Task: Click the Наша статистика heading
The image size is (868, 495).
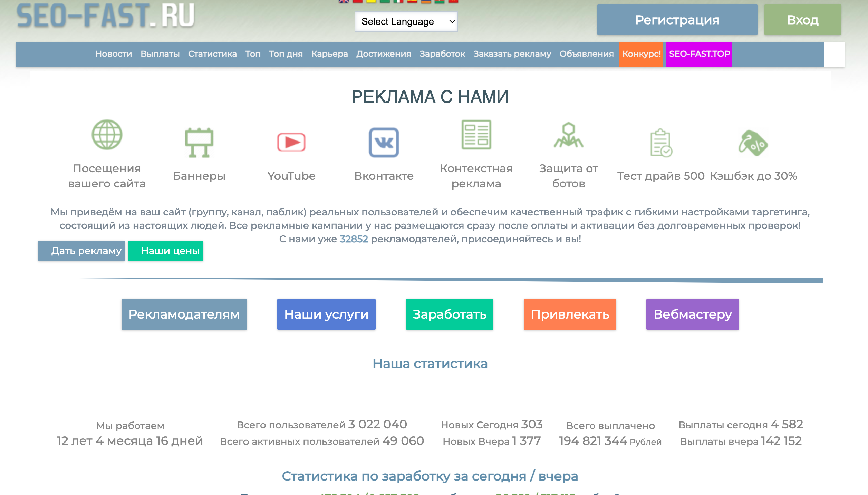Action: tap(430, 363)
